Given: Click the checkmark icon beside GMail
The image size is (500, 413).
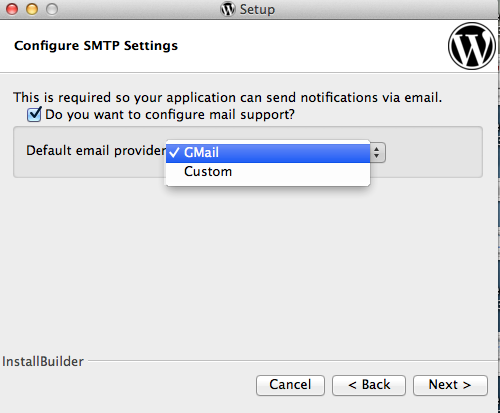Looking at the screenshot, I should coord(174,153).
